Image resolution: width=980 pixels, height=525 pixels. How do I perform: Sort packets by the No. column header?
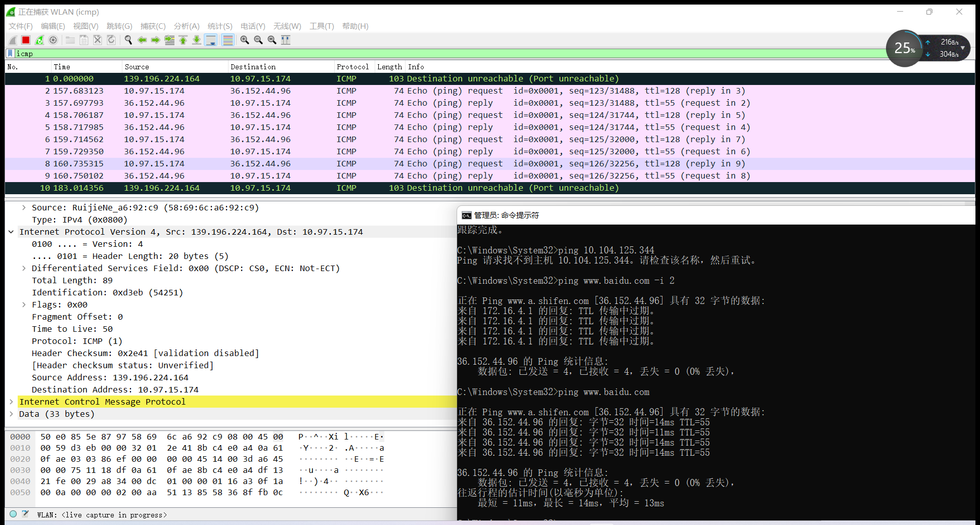28,67
